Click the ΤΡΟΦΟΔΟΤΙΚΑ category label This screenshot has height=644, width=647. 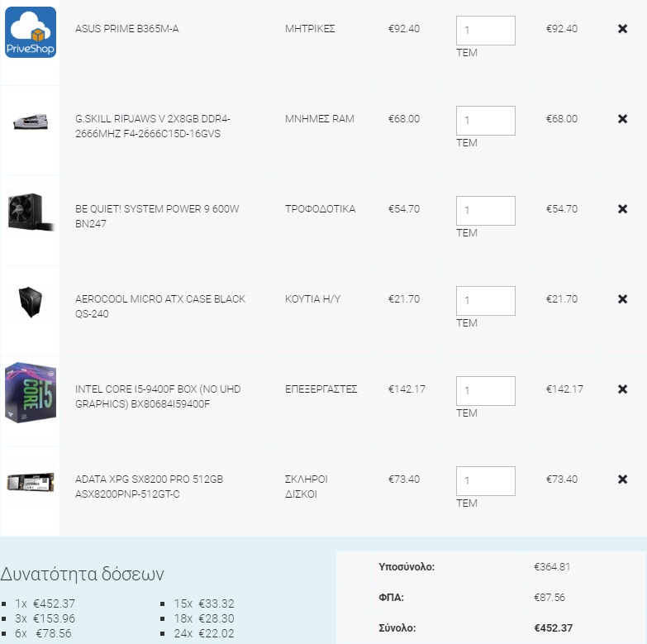pos(321,209)
